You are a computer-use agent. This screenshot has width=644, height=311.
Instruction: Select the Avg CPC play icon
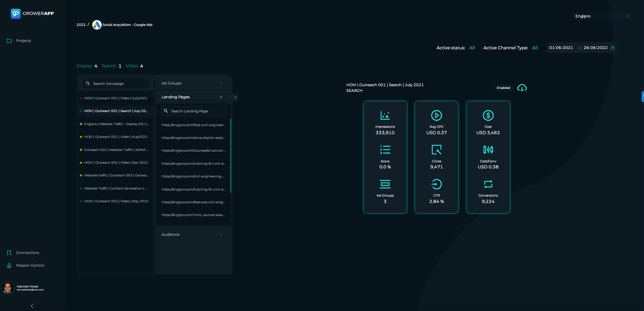(x=436, y=115)
